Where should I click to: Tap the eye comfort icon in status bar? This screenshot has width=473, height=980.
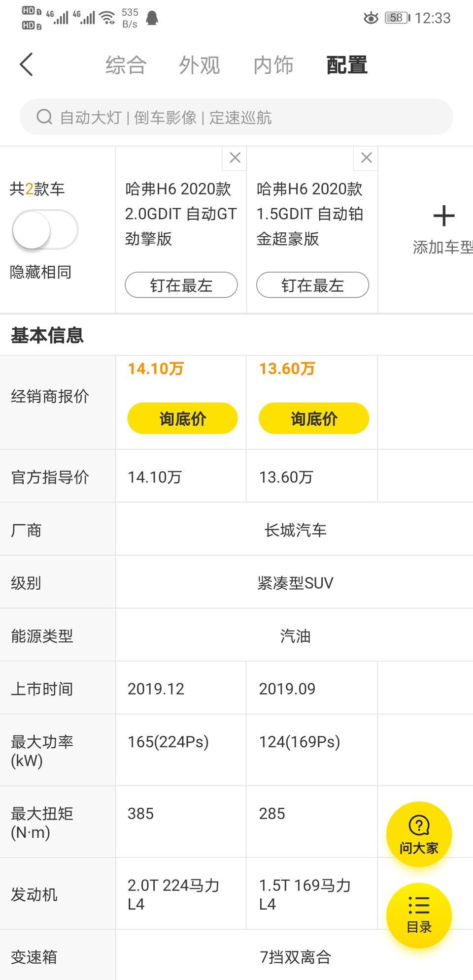tap(371, 18)
